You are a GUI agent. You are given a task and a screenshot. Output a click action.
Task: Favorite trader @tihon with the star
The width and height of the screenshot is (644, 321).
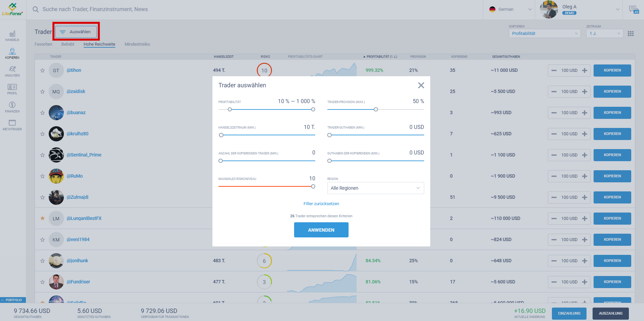click(42, 70)
